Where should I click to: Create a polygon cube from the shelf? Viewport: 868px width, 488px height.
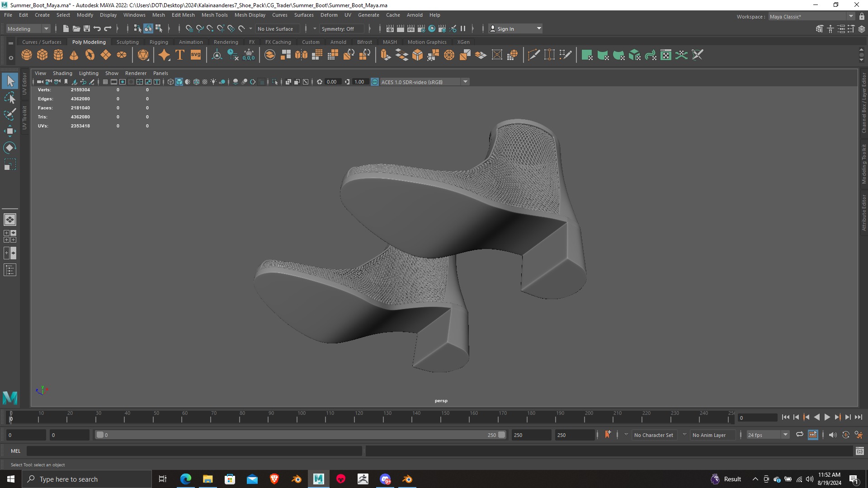coord(42,55)
